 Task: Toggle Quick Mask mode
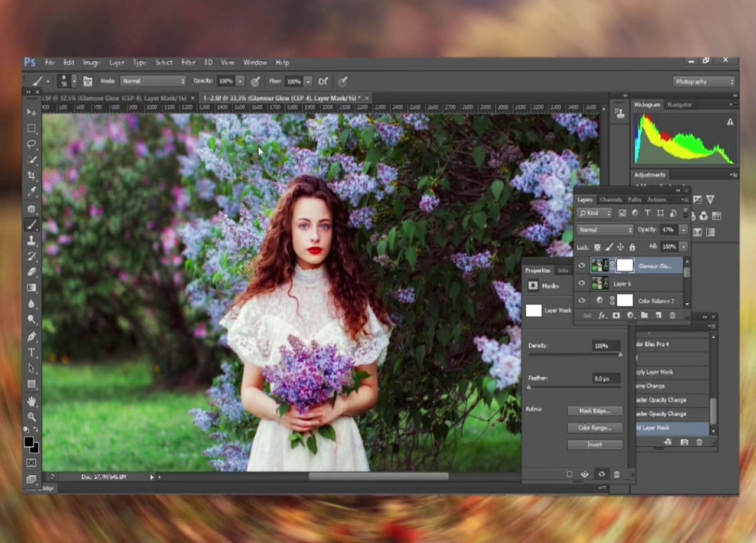(x=31, y=463)
